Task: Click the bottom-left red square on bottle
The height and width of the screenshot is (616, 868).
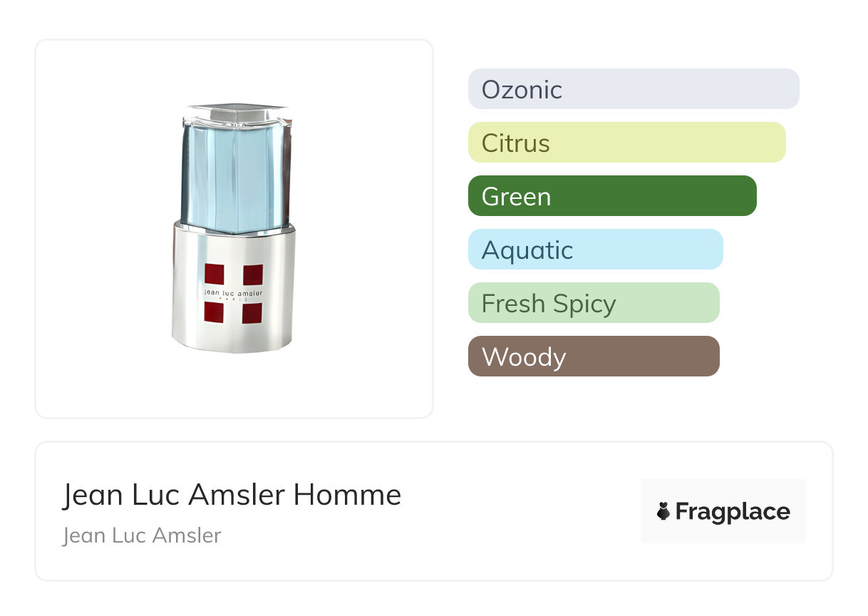Action: (215, 313)
